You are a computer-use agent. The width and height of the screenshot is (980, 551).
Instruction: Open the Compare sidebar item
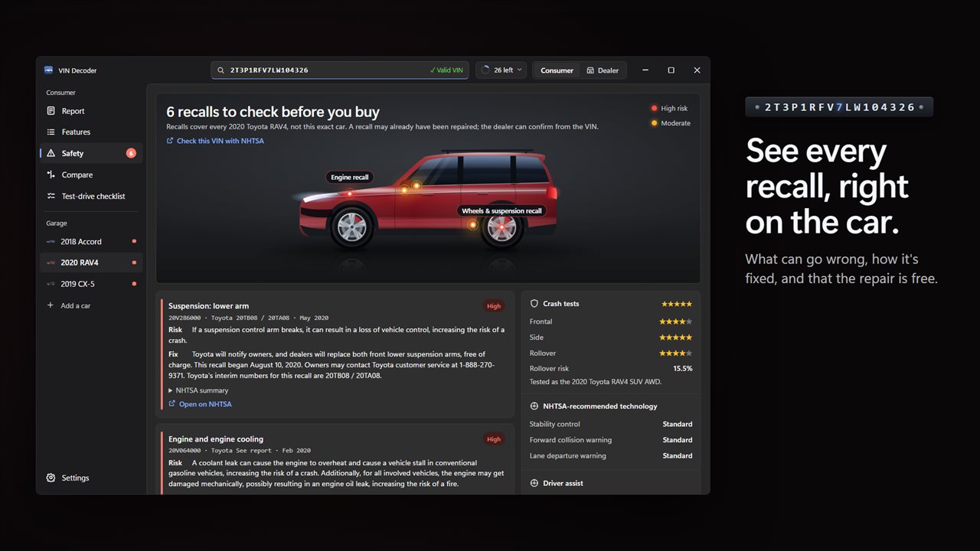[x=91, y=174]
